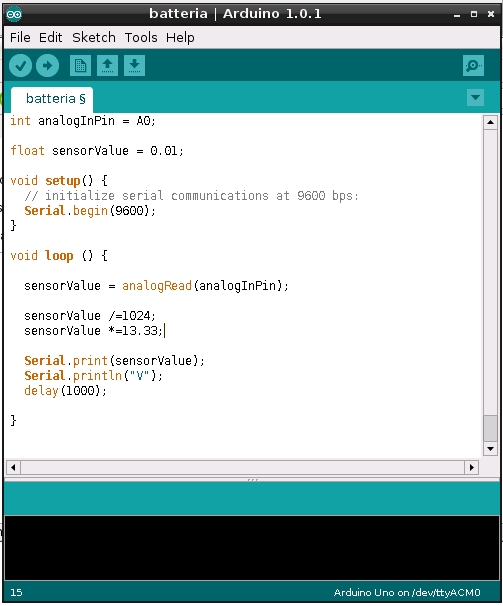Open the Serial Monitor magnifier icon
The height and width of the screenshot is (606, 503).
tap(473, 65)
